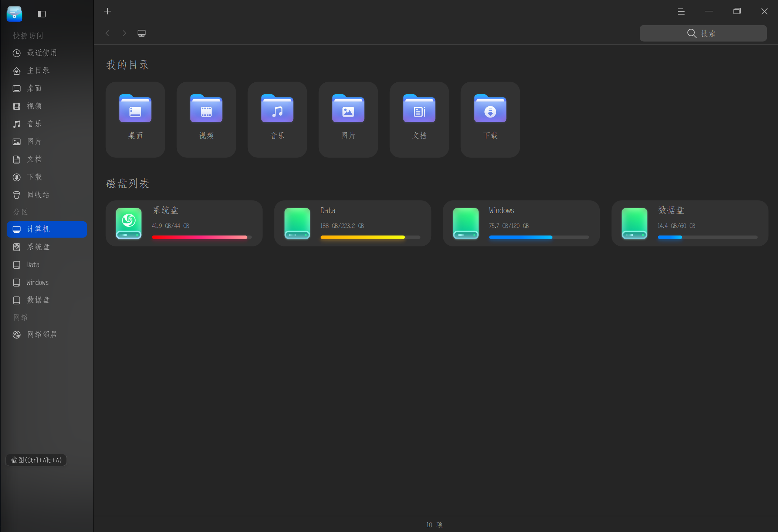Click the 188 GB/223.2 GB text
Image resolution: width=778 pixels, height=532 pixels.
pos(342,226)
